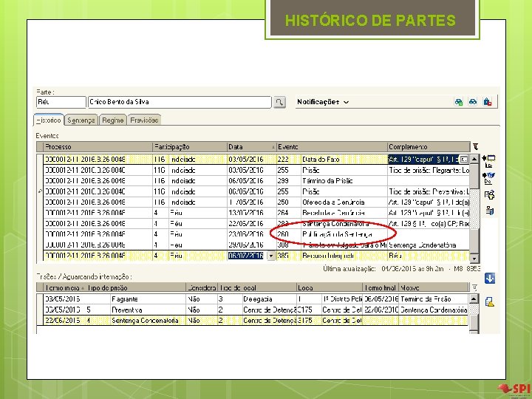Click the document with warning triangle icon
This screenshot has width=532, height=399.
click(x=489, y=301)
